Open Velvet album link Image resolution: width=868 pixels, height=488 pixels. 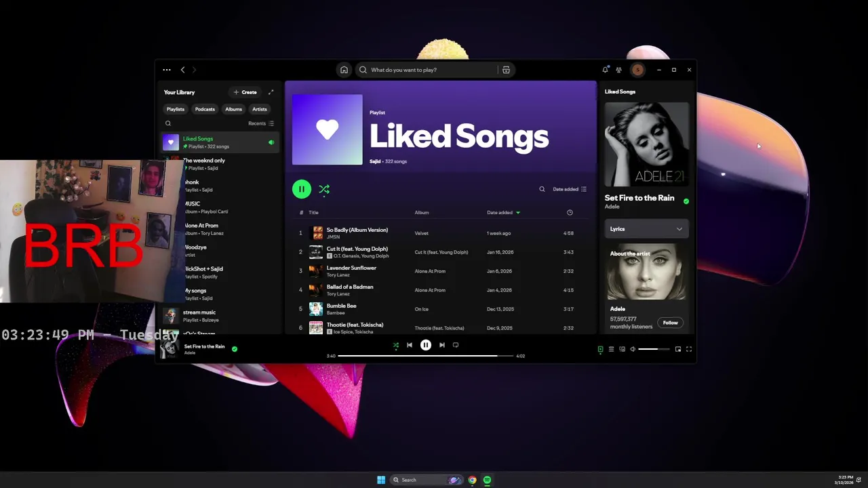point(422,233)
